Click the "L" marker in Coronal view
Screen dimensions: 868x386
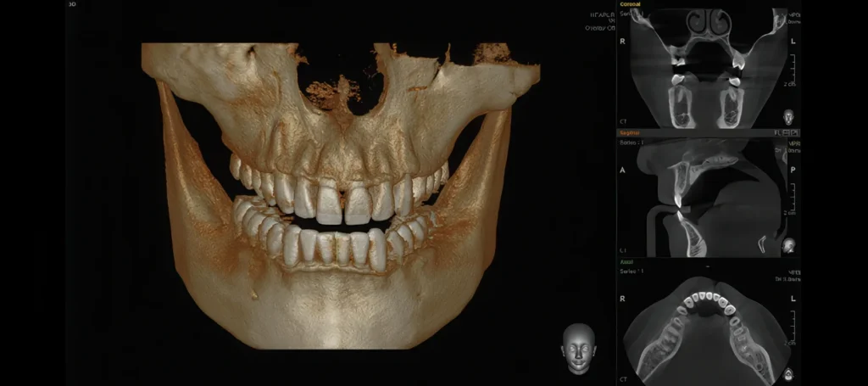(x=793, y=42)
